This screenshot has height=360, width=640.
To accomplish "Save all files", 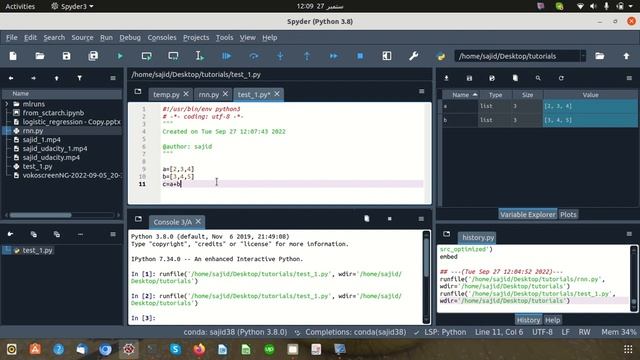I will click(x=93, y=56).
